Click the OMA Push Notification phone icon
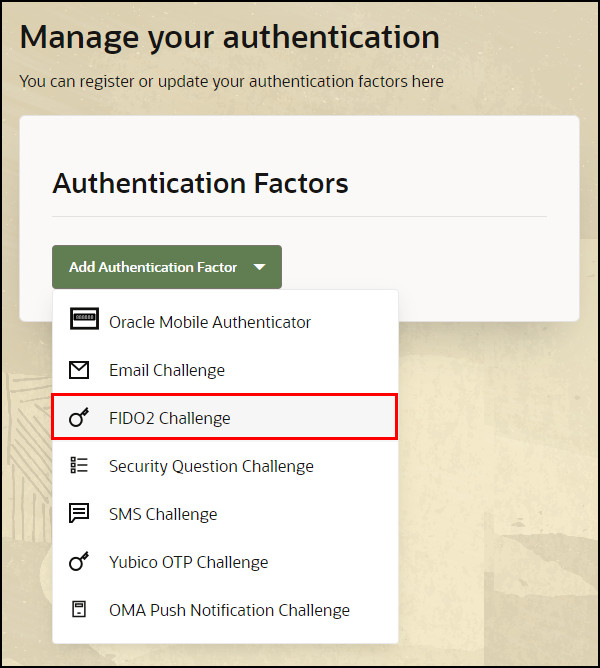The image size is (600, 668). [x=79, y=609]
